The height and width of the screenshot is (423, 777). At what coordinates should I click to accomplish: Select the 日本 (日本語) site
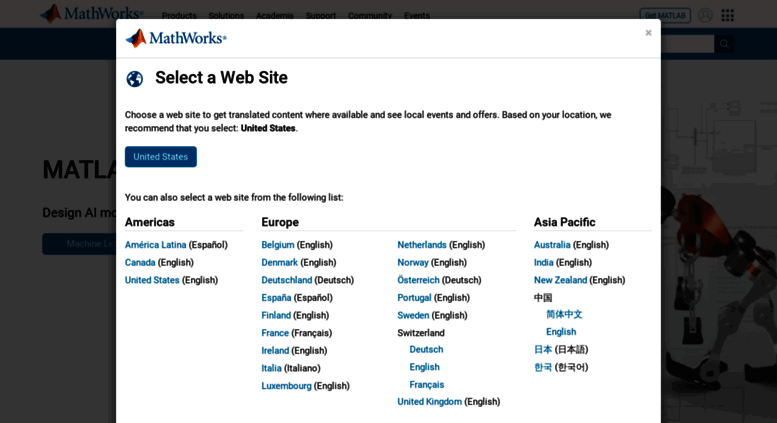[543, 349]
